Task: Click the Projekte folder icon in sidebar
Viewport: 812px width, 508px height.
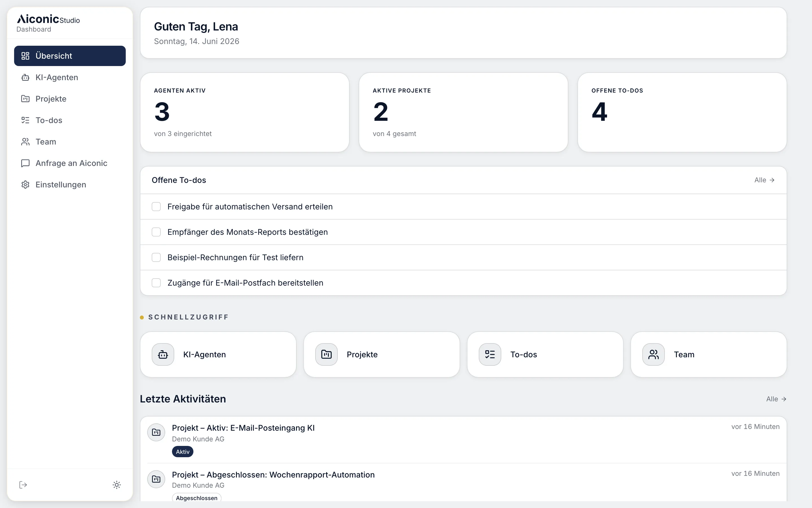Action: [25, 99]
